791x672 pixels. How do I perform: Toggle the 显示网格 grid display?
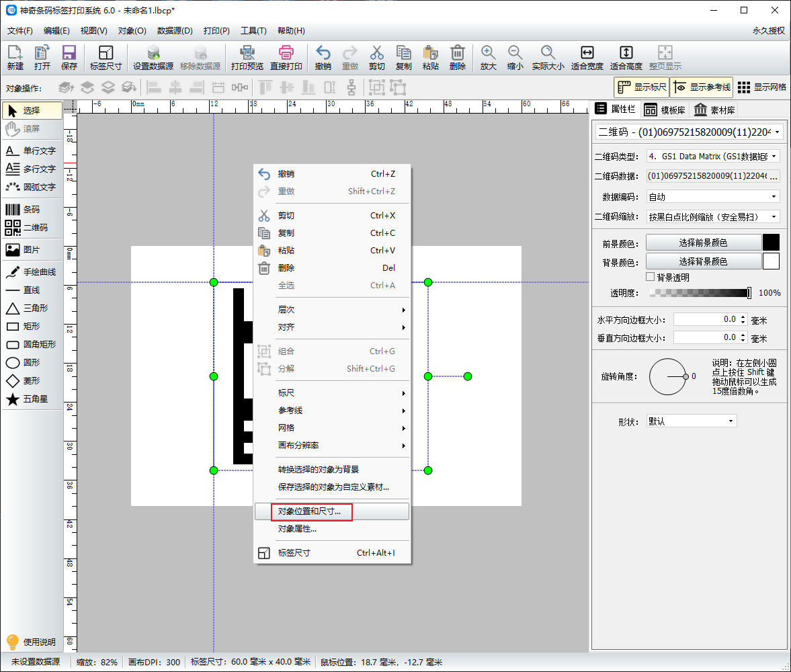(x=761, y=87)
